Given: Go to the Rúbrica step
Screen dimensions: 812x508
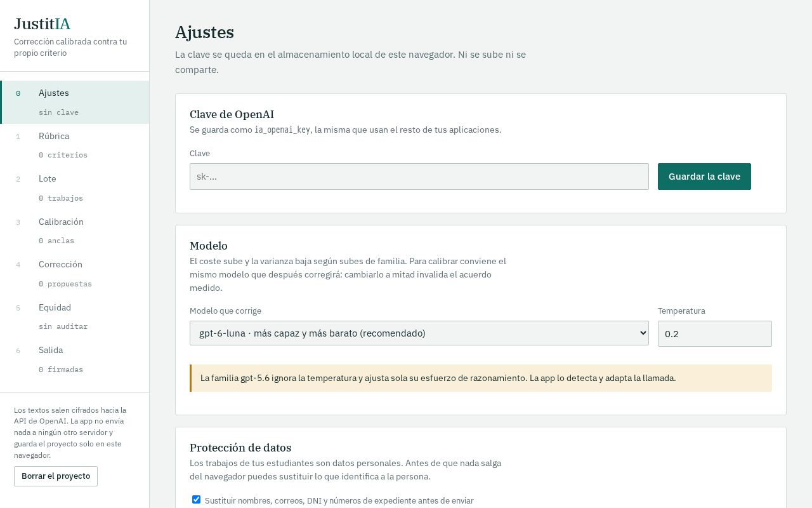Looking at the screenshot, I should click(x=75, y=145).
